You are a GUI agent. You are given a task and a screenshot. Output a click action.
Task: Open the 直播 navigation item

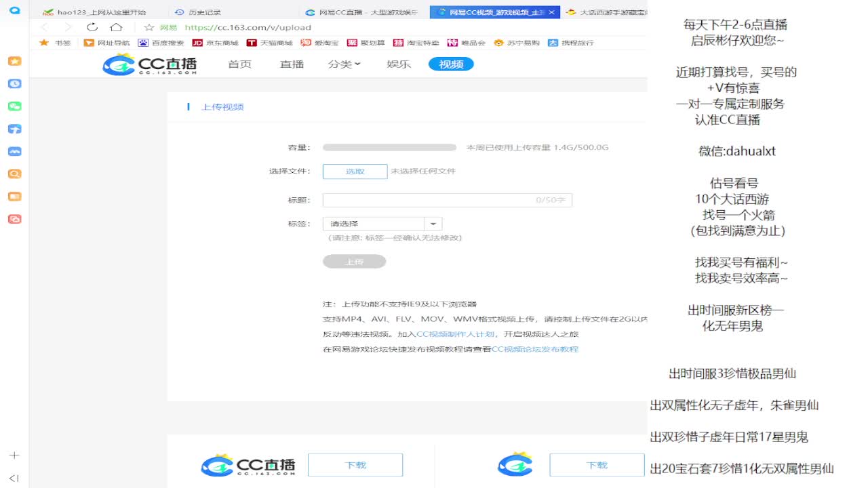[x=292, y=64]
